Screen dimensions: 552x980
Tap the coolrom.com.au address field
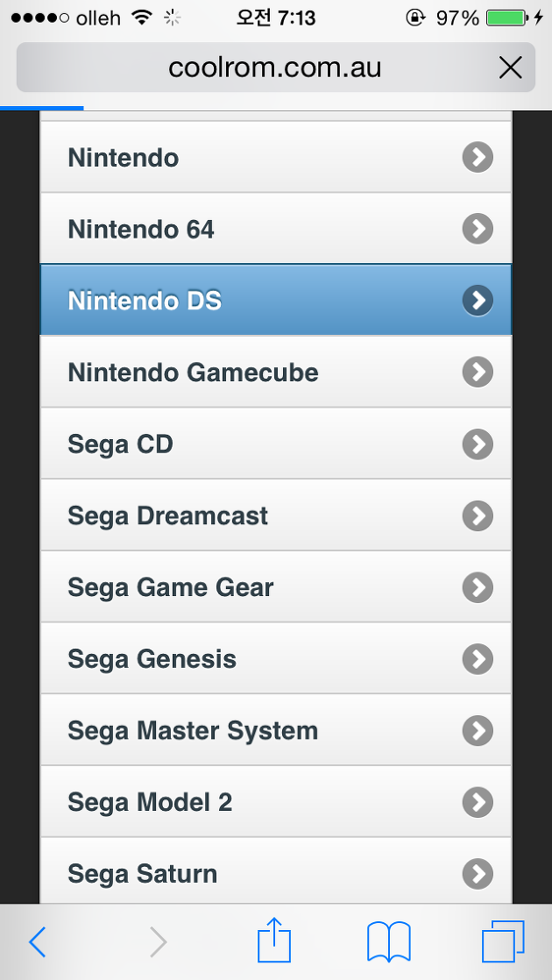[275, 67]
